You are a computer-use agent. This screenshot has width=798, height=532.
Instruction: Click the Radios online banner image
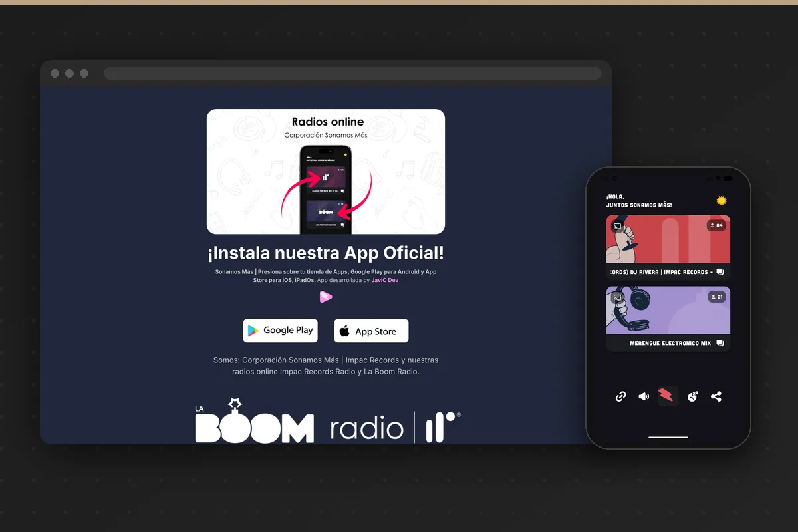pos(326,172)
